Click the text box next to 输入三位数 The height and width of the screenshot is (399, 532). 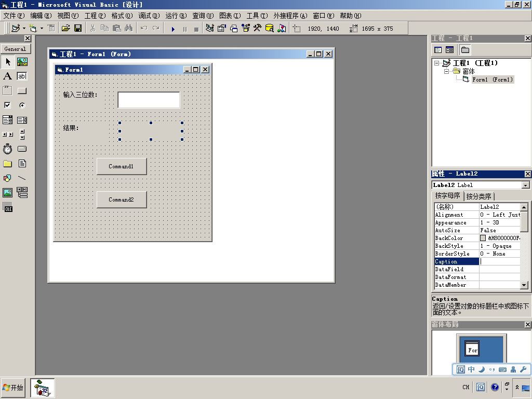149,100
